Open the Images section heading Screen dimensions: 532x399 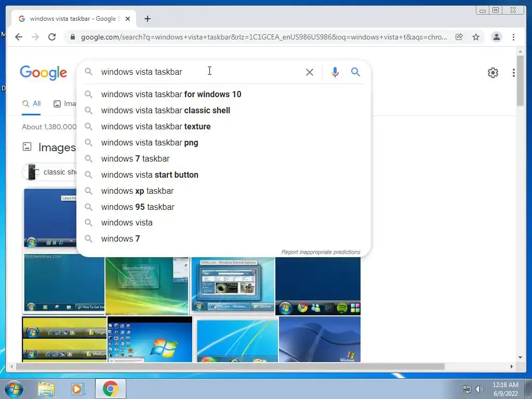[57, 148]
